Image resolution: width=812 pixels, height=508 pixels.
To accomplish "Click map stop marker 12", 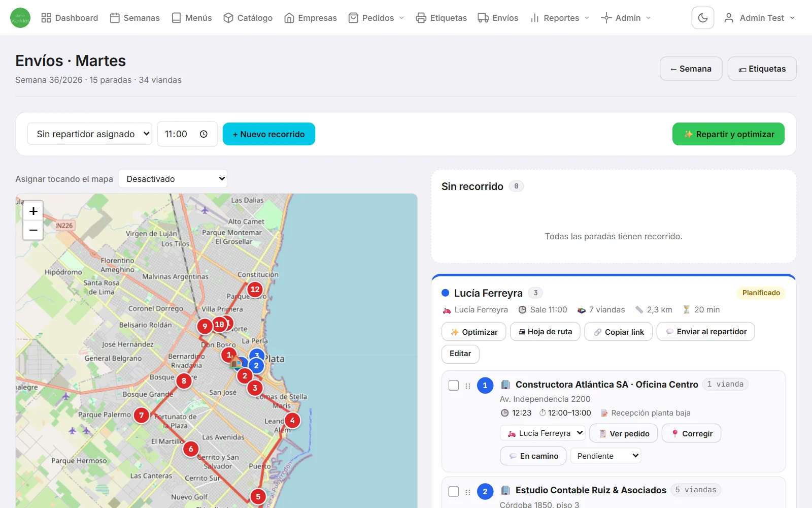I will [255, 289].
